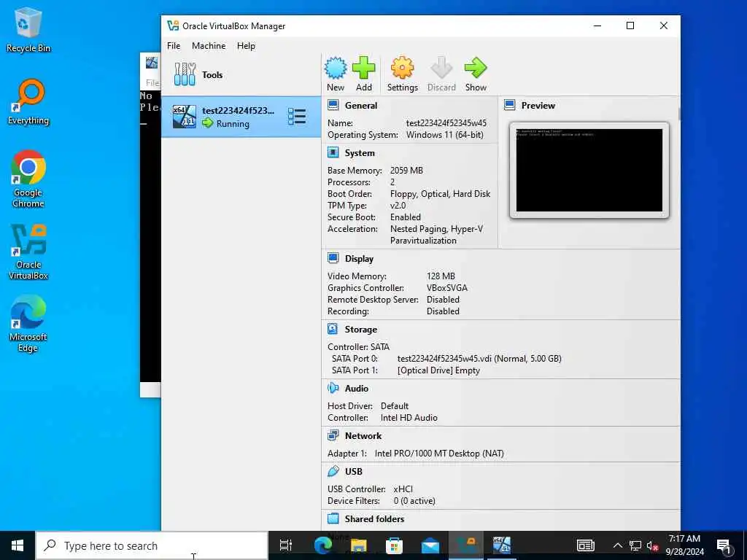747x560 pixels.
Task: Click the Shared folders section icon
Action: click(x=333, y=518)
